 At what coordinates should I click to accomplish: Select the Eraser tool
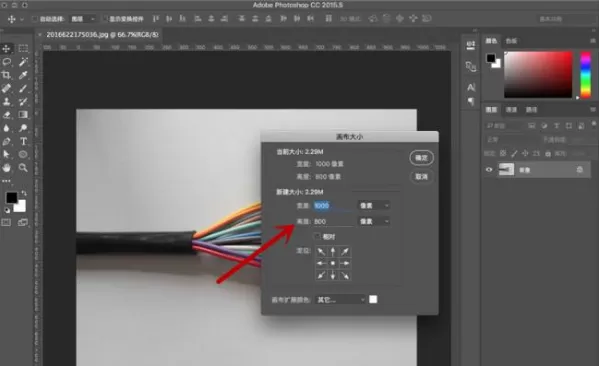tap(6, 115)
